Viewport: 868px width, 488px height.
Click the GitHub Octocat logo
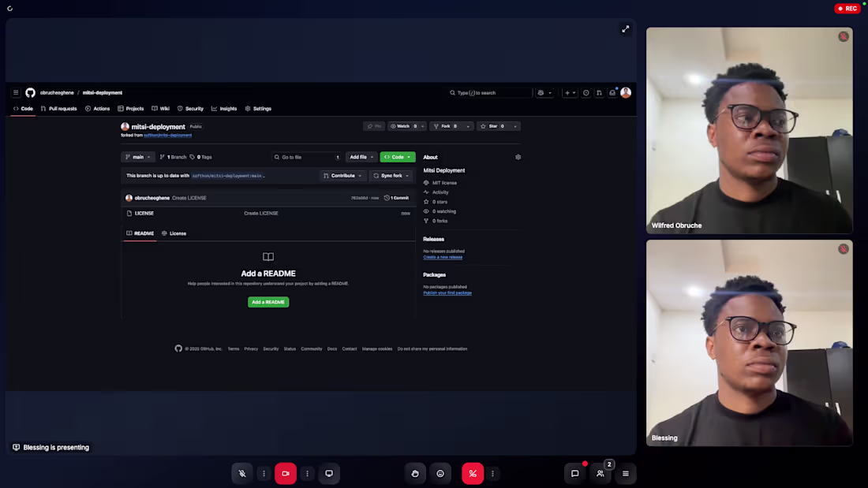tap(29, 92)
